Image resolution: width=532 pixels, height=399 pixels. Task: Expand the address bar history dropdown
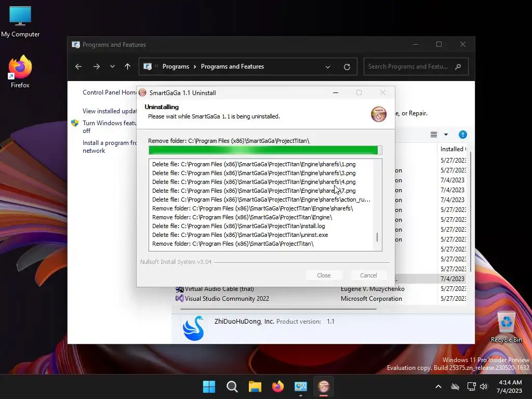click(x=328, y=67)
